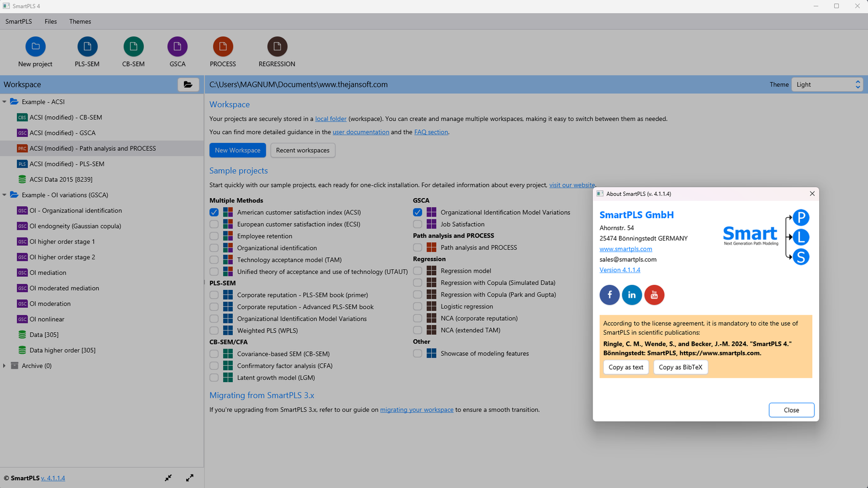
Task: Click the expand-all arrows icon at bottom
Action: [x=190, y=478]
